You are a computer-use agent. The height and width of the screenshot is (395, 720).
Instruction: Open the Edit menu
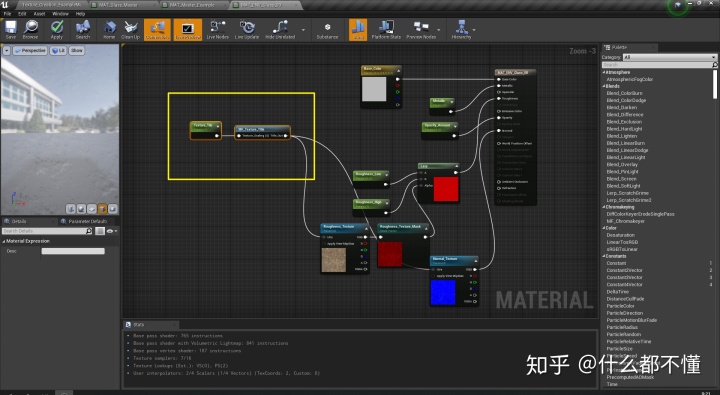(x=22, y=14)
